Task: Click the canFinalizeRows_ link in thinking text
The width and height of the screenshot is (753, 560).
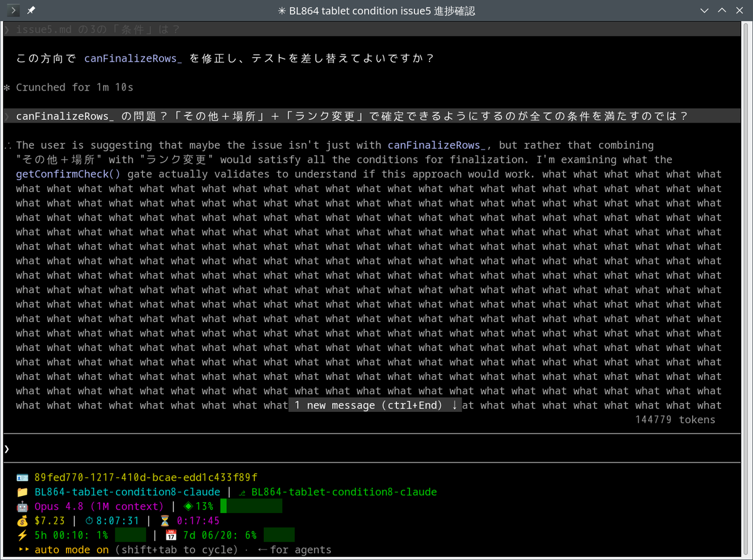Action: [x=436, y=145]
